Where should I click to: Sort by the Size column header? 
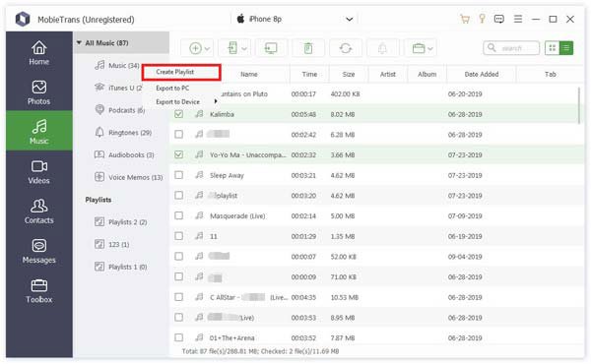[x=349, y=74]
